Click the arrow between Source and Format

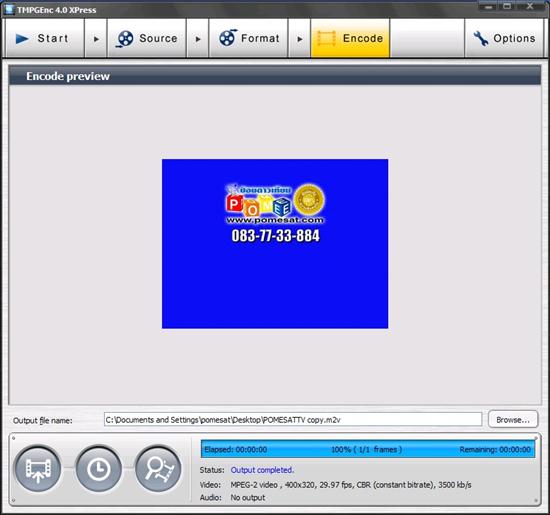click(x=197, y=39)
